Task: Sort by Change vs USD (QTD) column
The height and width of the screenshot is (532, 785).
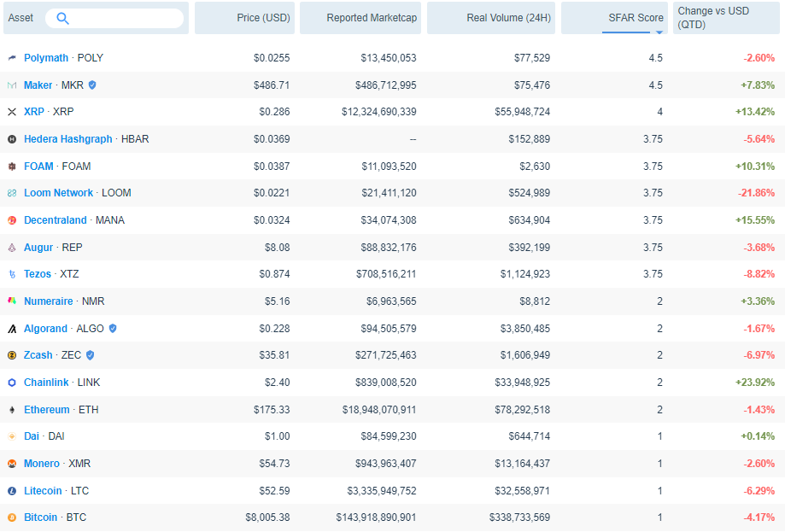Action: coord(726,18)
